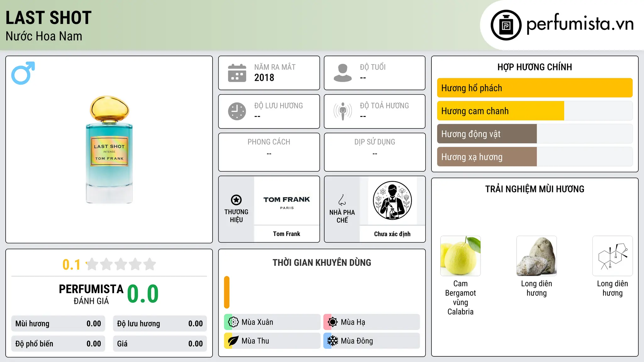Click the Hương động vật accord bar
Image resolution: width=644 pixels, height=362 pixels.
[x=535, y=134]
